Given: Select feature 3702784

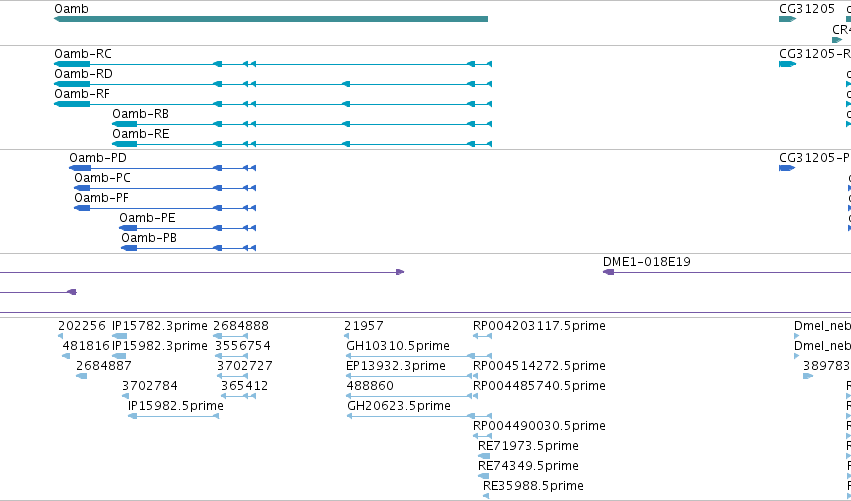Looking at the screenshot, I should (x=125, y=396).
